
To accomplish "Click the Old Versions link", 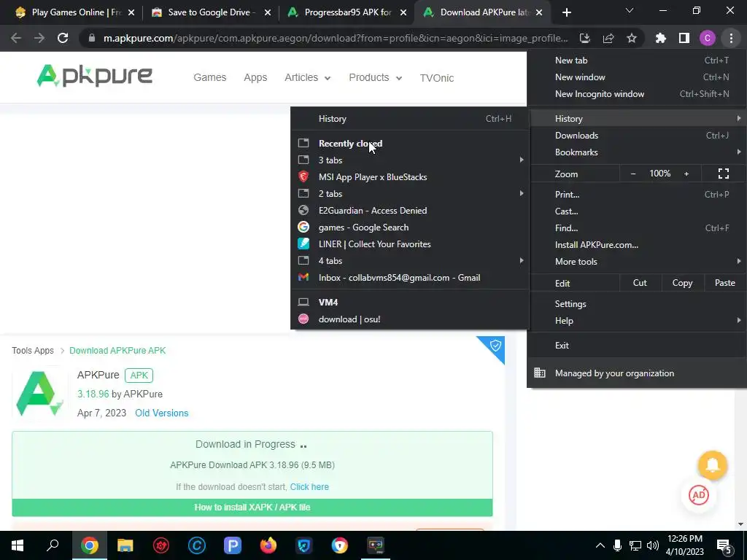I will [x=161, y=413].
